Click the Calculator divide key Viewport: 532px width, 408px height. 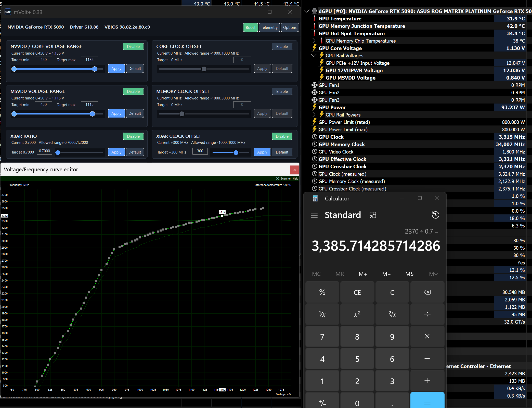point(427,314)
